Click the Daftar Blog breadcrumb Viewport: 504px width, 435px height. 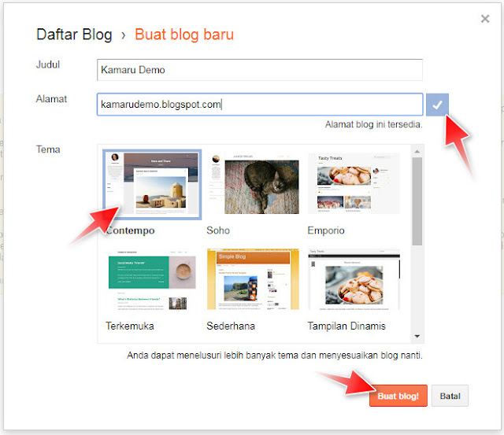(x=74, y=35)
